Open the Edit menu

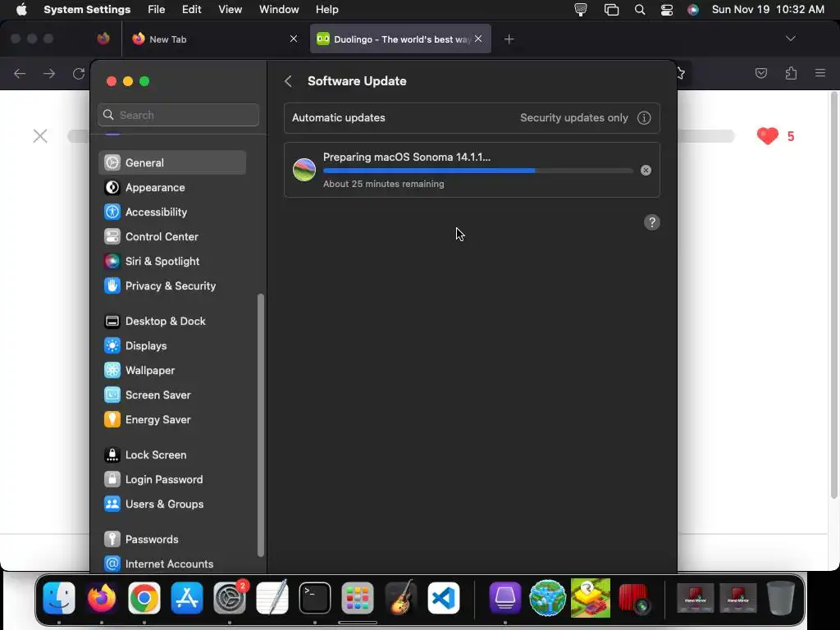point(191,10)
